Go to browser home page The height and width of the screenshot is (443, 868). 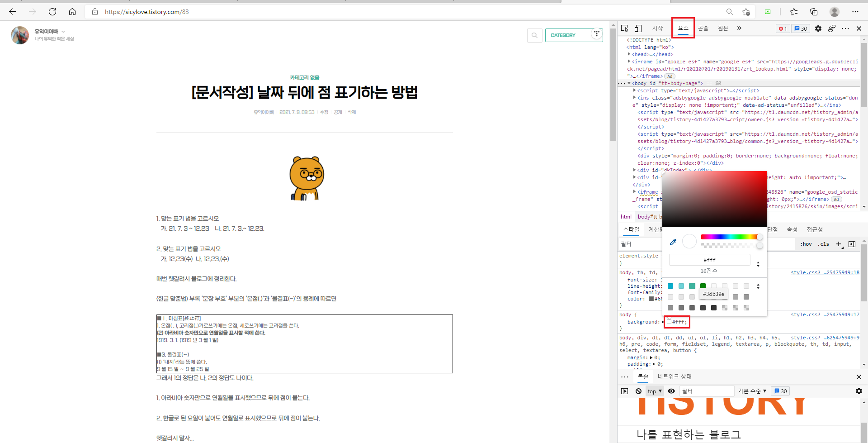pos(72,12)
